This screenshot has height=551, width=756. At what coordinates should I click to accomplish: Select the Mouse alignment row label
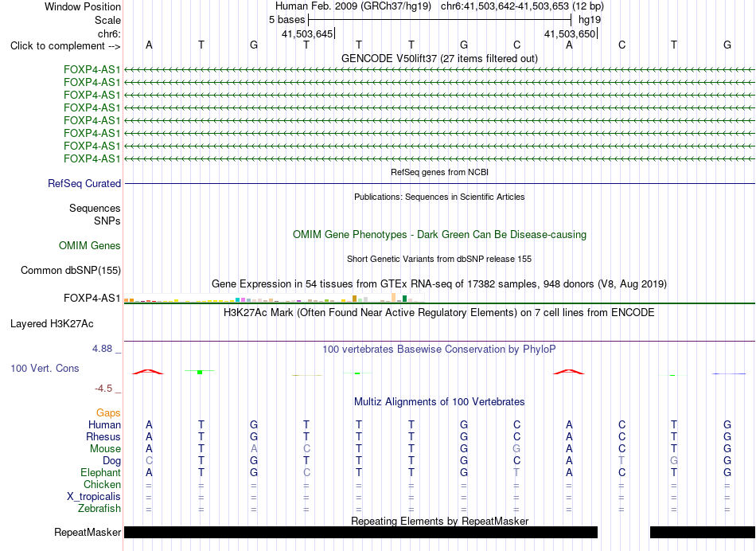[105, 449]
